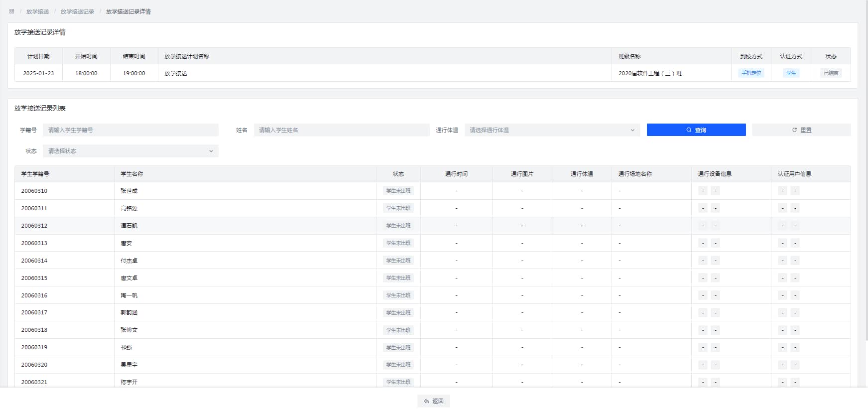Click student name 唐文卓

(x=129, y=278)
